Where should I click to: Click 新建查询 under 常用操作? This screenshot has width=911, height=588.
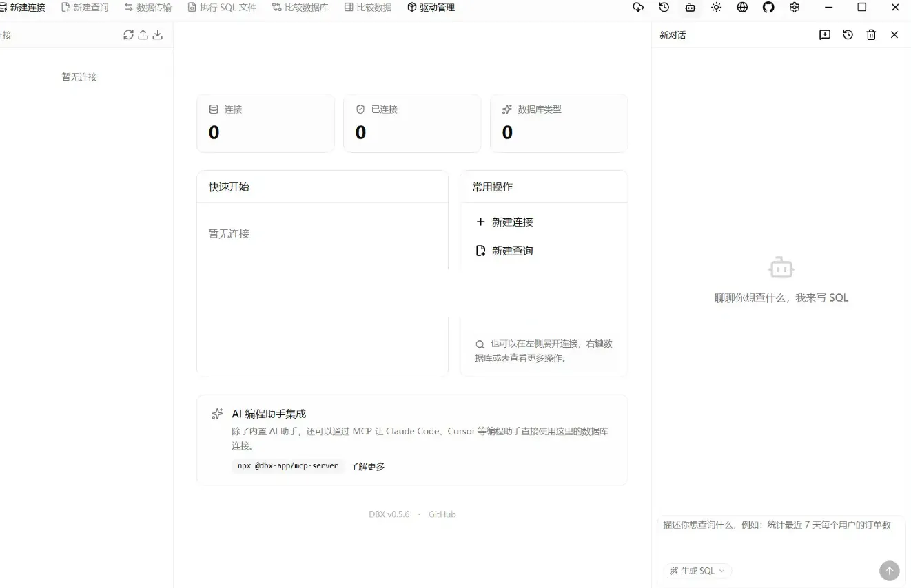pyautogui.click(x=504, y=251)
